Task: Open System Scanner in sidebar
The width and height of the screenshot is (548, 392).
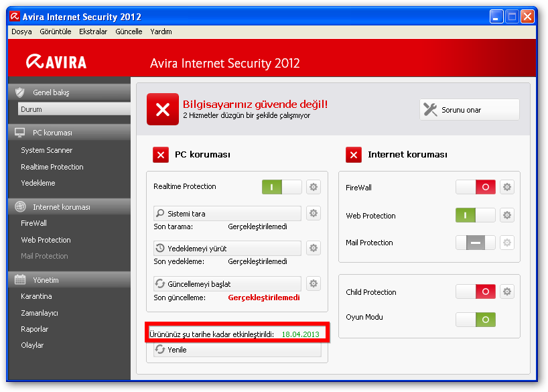Action: pos(46,150)
